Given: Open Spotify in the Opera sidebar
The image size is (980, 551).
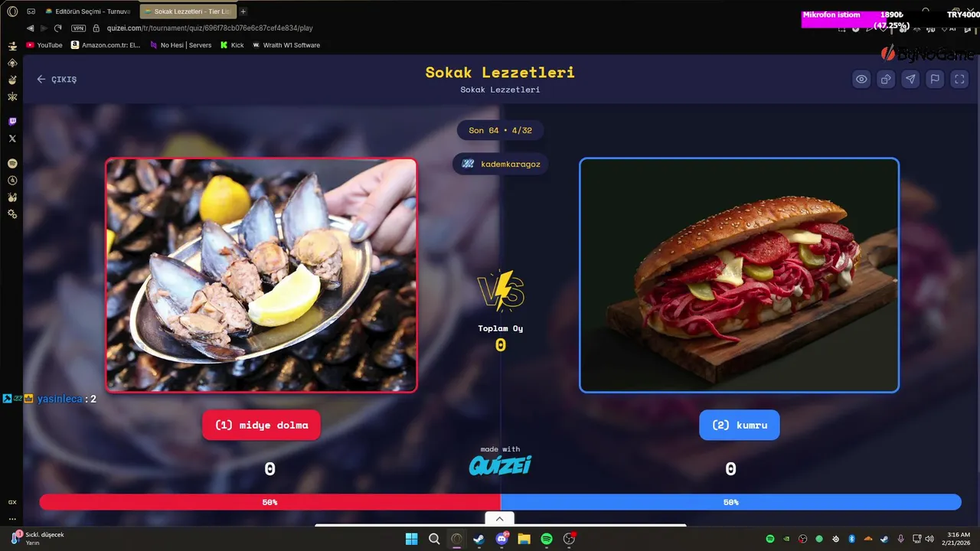Looking at the screenshot, I should tap(12, 164).
